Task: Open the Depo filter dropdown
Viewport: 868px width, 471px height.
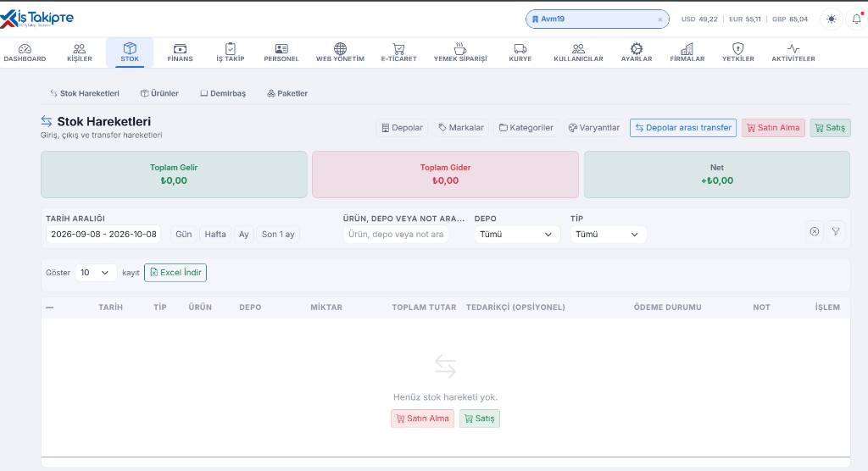Action: (x=516, y=234)
